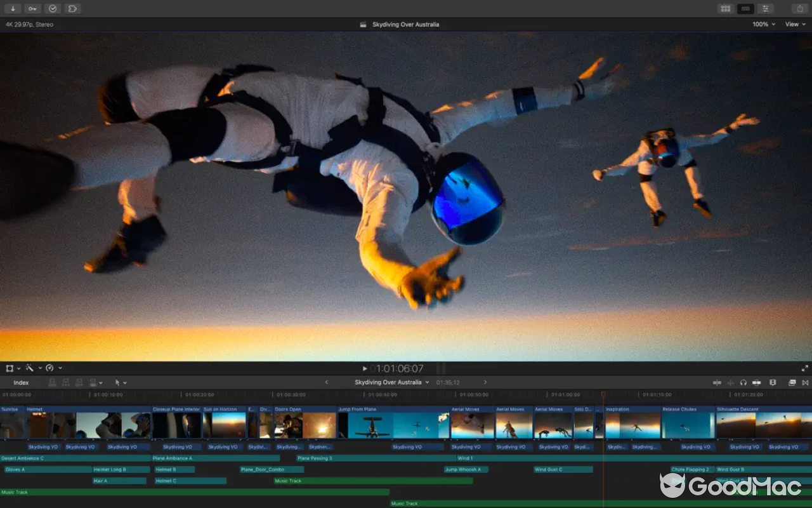Open the Skydiving Over Australia project dropdown

pos(392,382)
